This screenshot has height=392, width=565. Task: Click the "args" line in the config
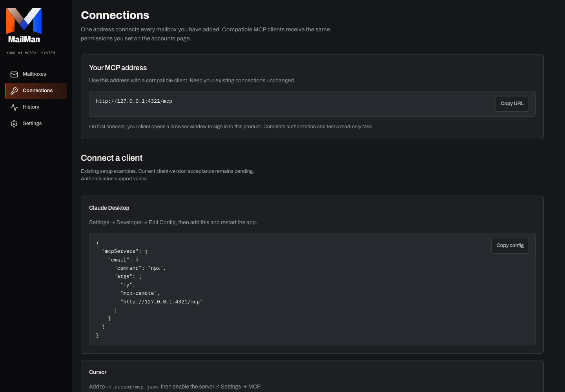pyautogui.click(x=128, y=277)
